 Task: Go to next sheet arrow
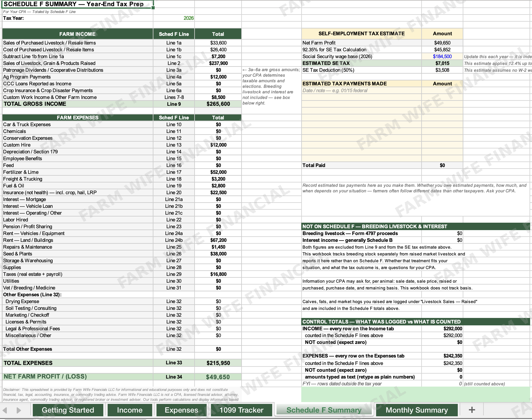pyautogui.click(x=19, y=410)
